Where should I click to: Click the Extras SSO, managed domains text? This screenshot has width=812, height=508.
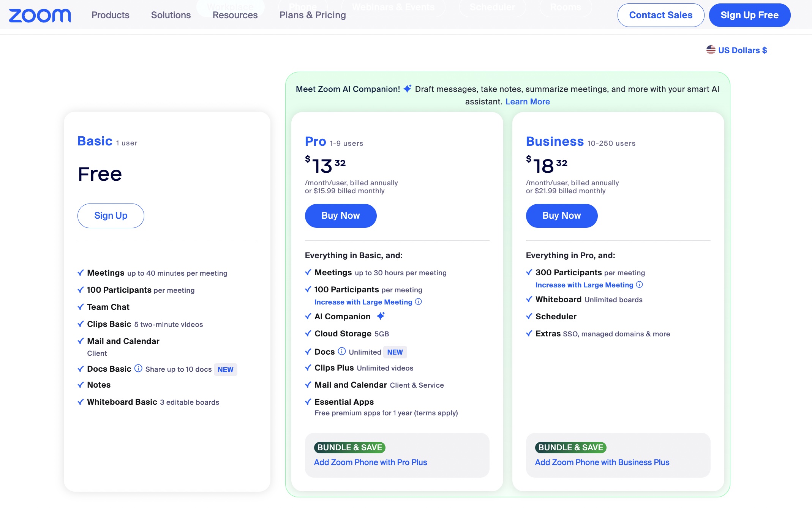pyautogui.click(x=603, y=334)
